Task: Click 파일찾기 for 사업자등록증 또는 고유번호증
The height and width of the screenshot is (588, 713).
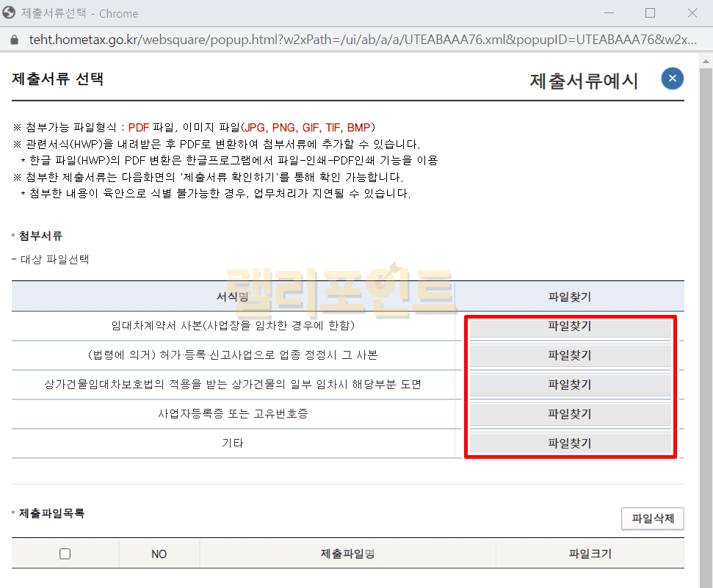Action: 570,415
